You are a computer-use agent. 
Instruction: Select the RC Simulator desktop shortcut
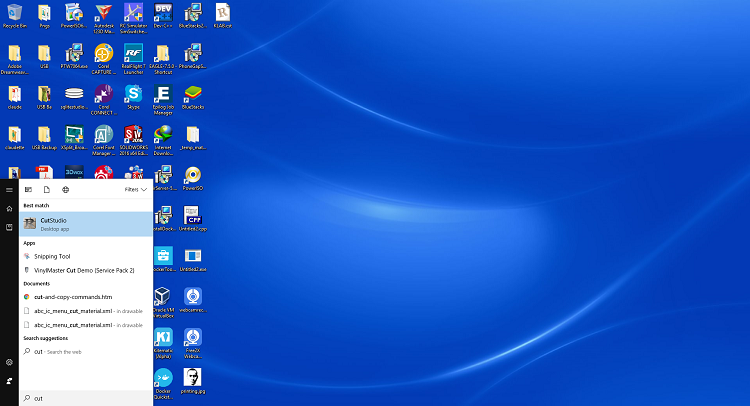pos(133,19)
